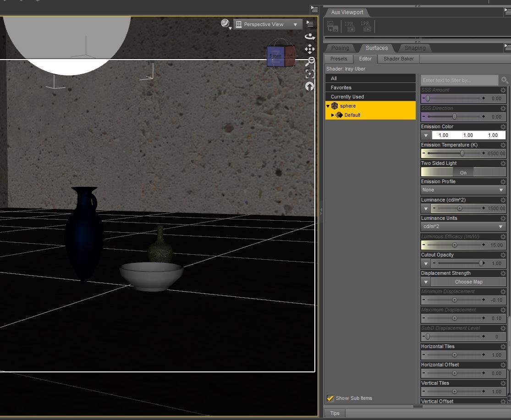Expand the Default surface node
This screenshot has width=511, height=420.
[332, 115]
